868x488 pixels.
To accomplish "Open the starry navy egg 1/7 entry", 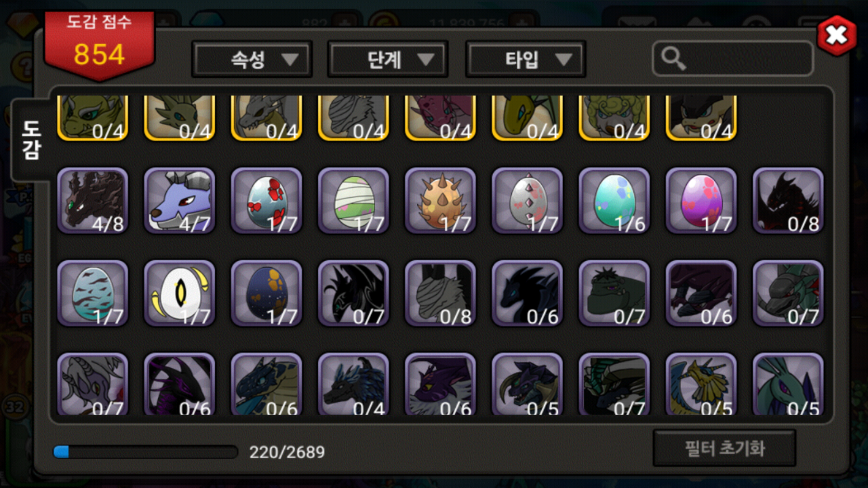I will coord(266,293).
